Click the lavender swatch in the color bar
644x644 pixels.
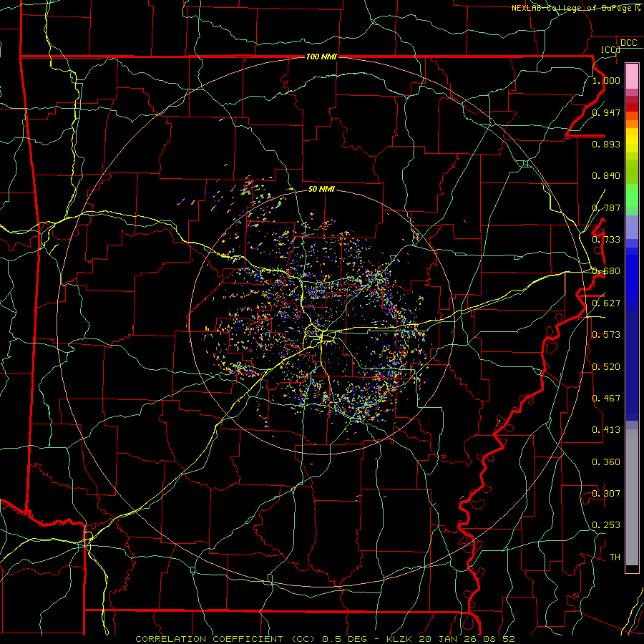[x=632, y=227]
